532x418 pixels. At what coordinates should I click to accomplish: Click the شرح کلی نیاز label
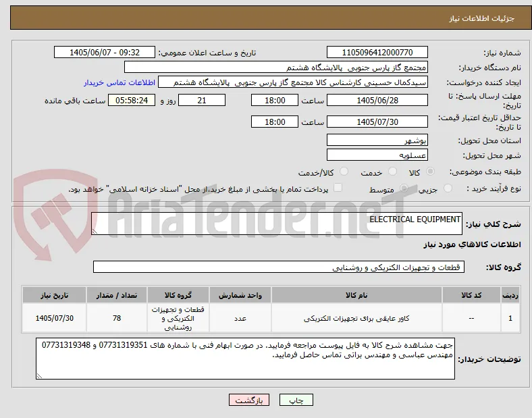click(493, 224)
